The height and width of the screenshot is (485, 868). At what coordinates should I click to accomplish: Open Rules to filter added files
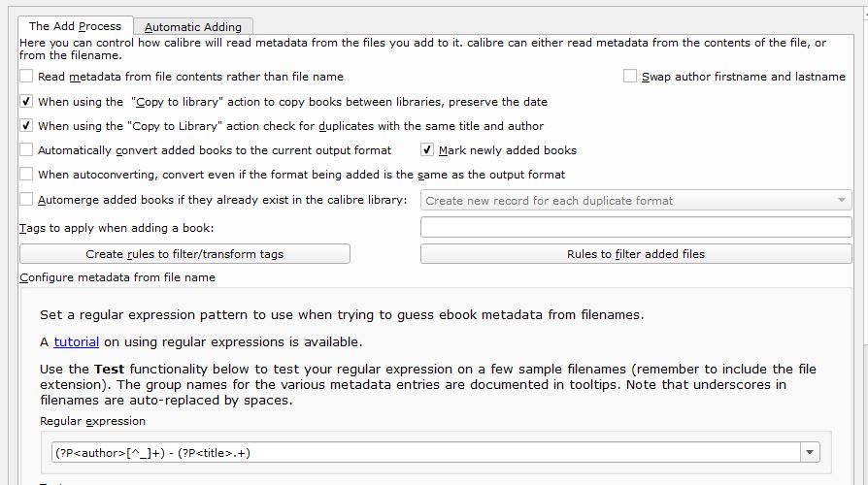[636, 254]
